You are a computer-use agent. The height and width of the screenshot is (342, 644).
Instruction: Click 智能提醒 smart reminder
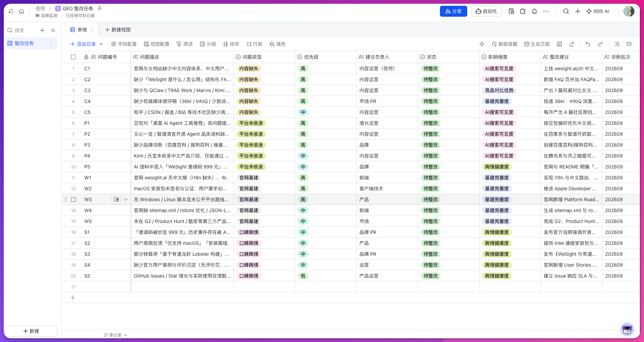504,44
